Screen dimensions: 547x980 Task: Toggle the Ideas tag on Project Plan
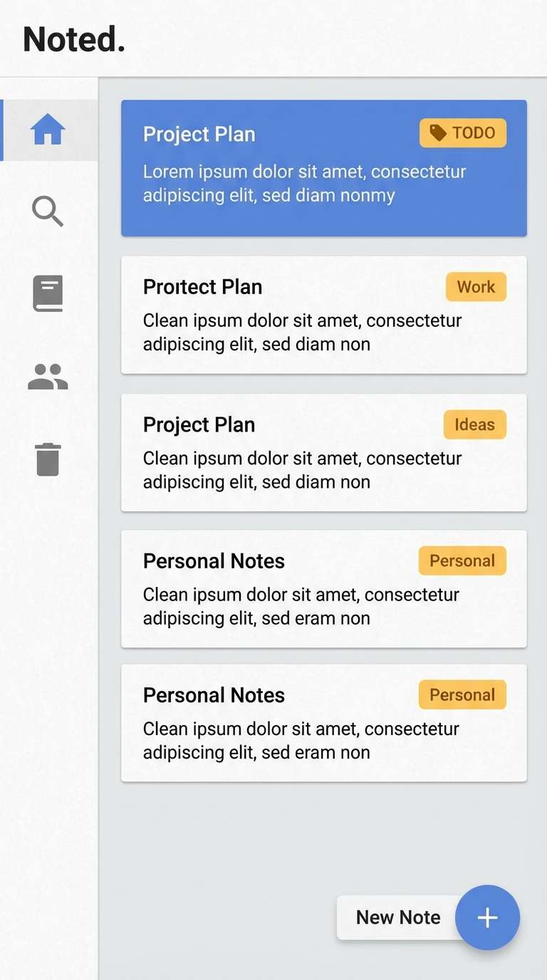coord(474,424)
